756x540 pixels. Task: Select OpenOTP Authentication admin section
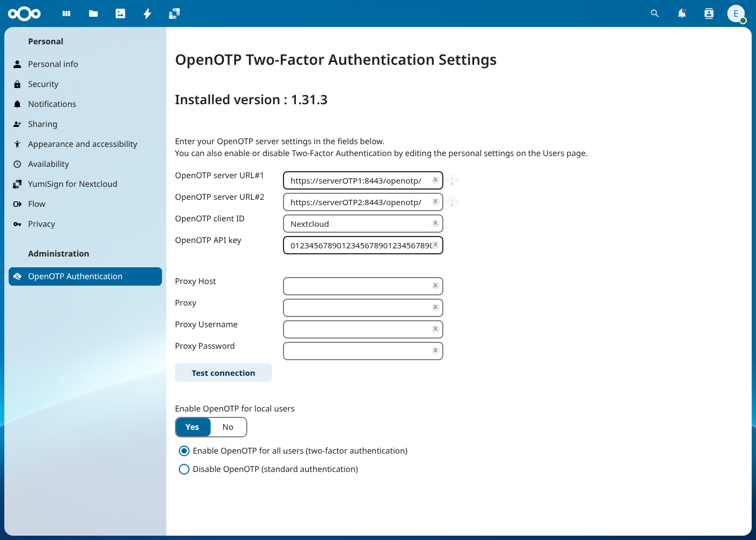click(85, 276)
